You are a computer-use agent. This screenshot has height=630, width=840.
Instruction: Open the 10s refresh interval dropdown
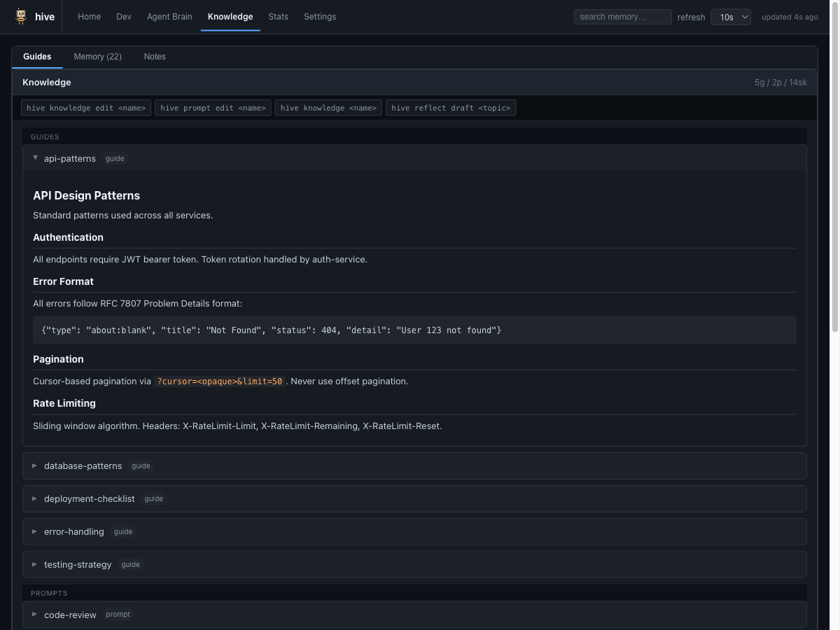point(731,17)
